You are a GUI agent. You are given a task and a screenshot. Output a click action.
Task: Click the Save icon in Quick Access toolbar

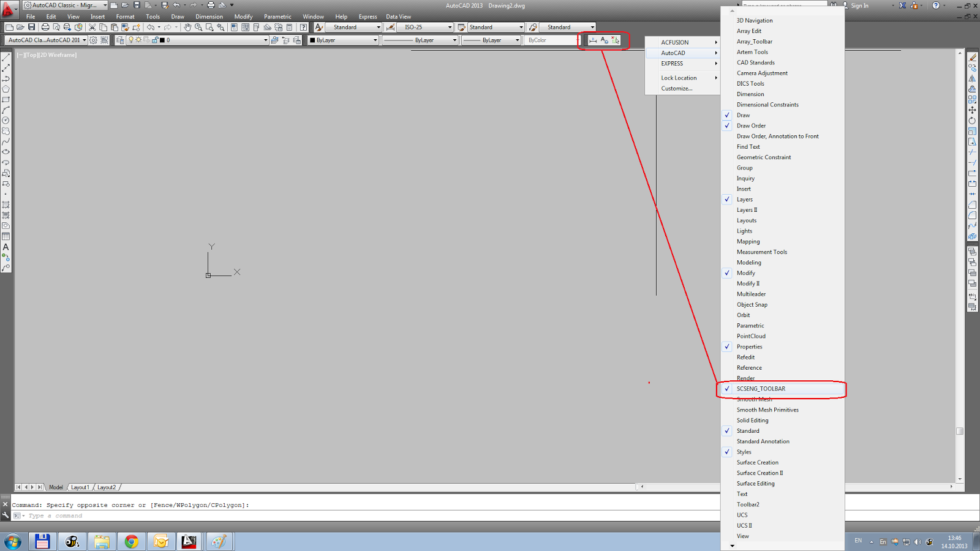137,6
